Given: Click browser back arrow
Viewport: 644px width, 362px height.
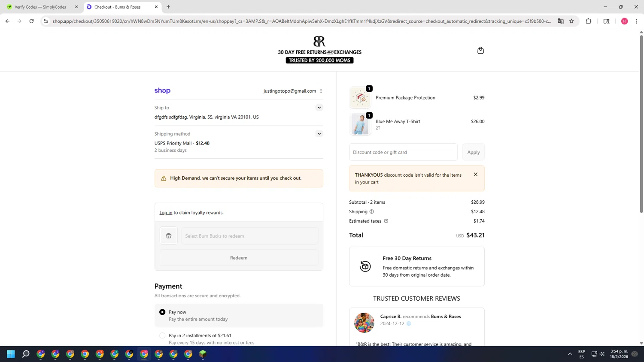Looking at the screenshot, I should pos(7,21).
